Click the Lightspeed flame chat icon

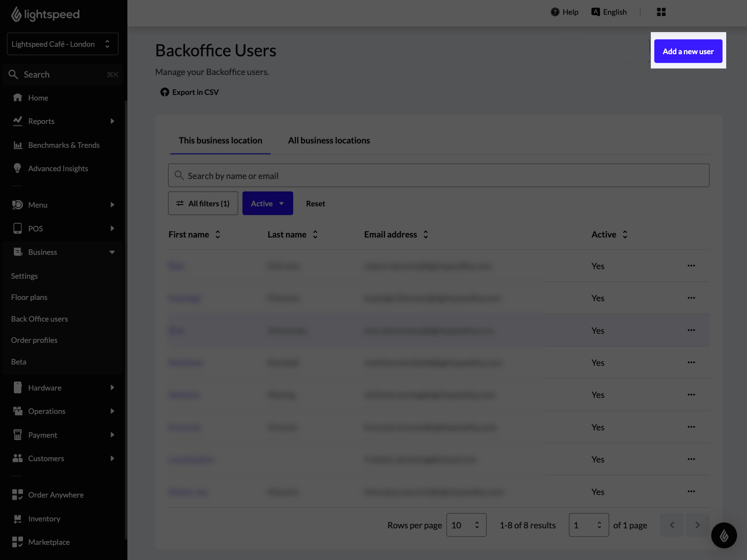click(724, 535)
